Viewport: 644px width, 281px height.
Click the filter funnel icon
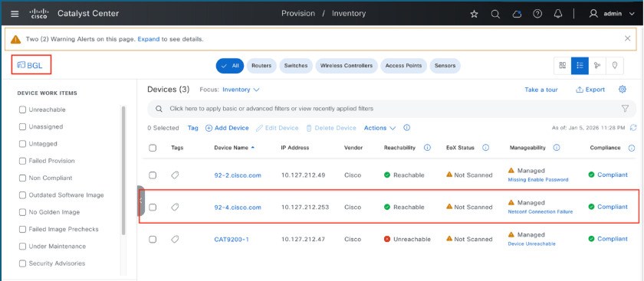click(x=625, y=109)
